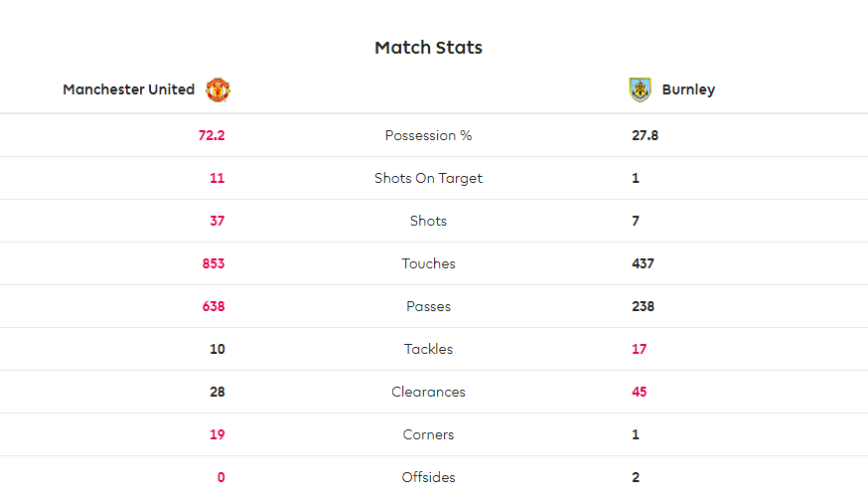Screen dimensions: 868x497
Task: Click Manchester United's 72.2 possession value
Action: pos(212,136)
